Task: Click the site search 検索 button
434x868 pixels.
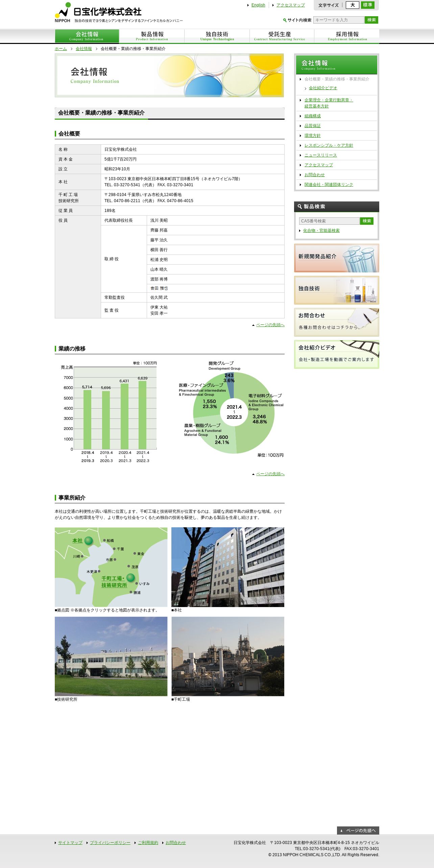Action: tap(371, 20)
